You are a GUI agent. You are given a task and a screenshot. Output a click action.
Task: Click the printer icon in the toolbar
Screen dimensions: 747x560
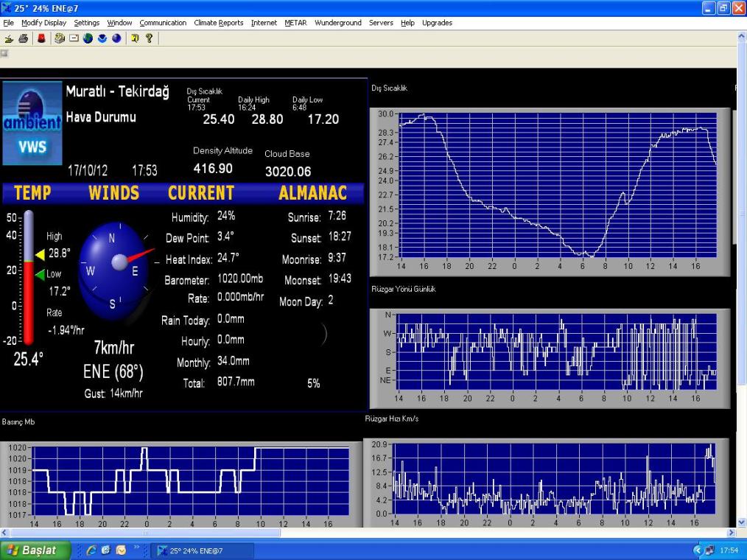pyautogui.click(x=23, y=38)
